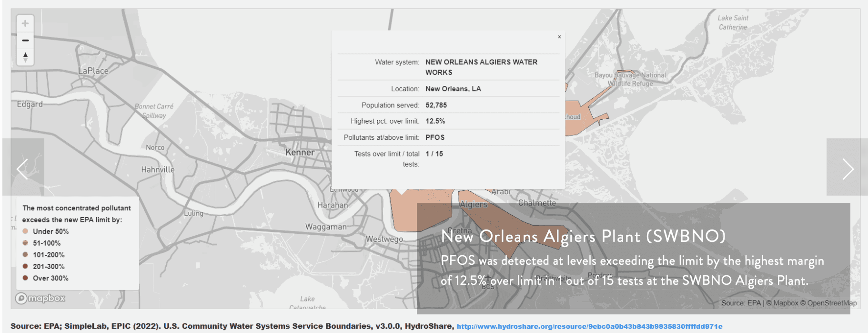Image resolution: width=868 pixels, height=333 pixels.
Task: Click the 12.5% highest pct value
Action: [x=435, y=121]
